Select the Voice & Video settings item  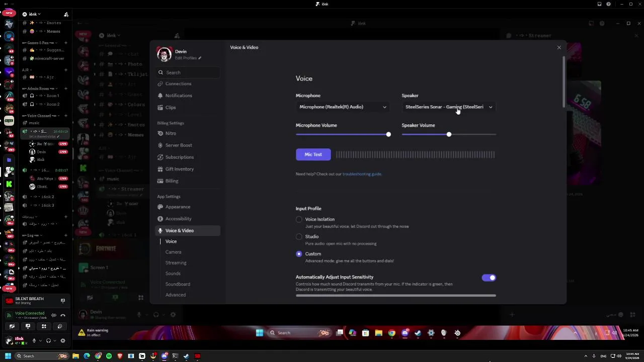188,230
